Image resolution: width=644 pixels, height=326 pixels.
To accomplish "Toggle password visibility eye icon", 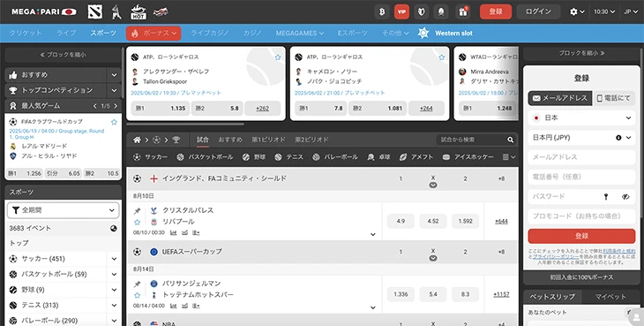I will 625,197.
